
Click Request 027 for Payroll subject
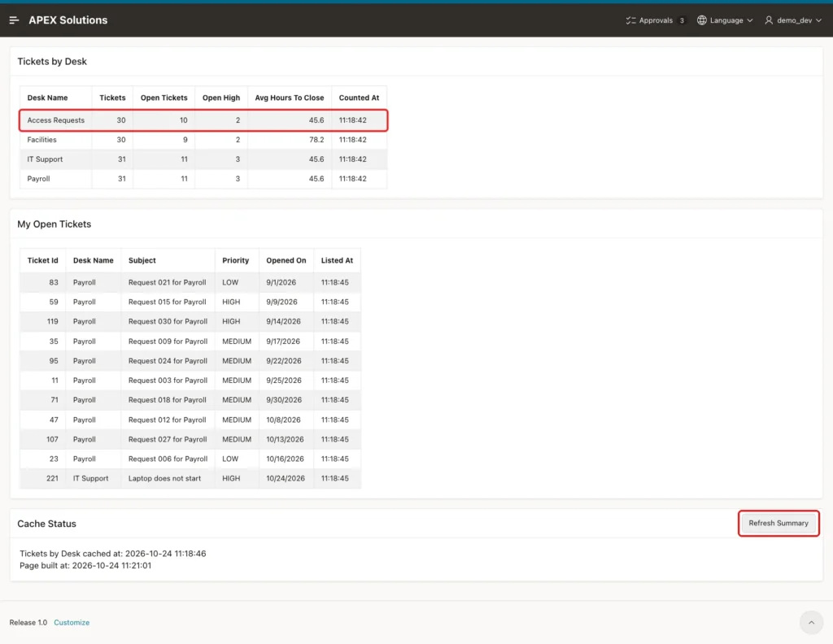click(168, 439)
